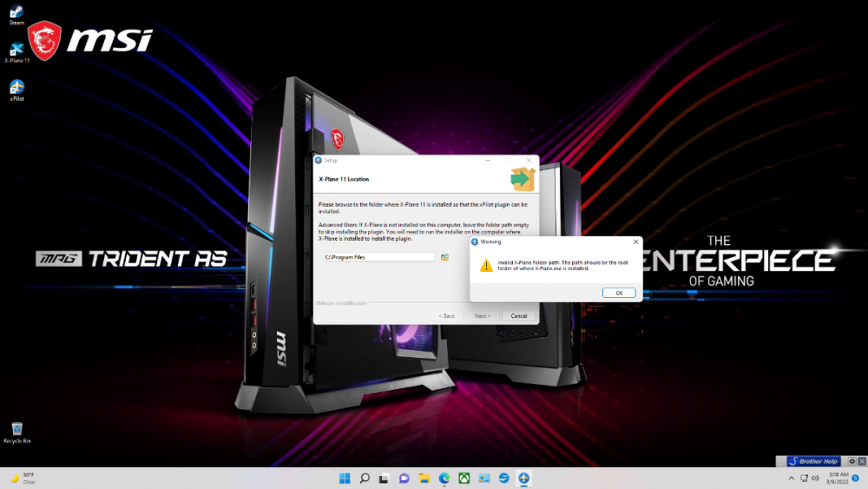Select the X-Plane 11 desktop shortcut
Viewport: 868px width, 489px height.
16,53
